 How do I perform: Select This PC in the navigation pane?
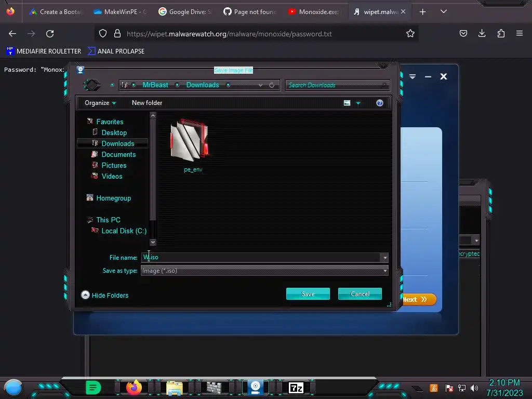108,220
